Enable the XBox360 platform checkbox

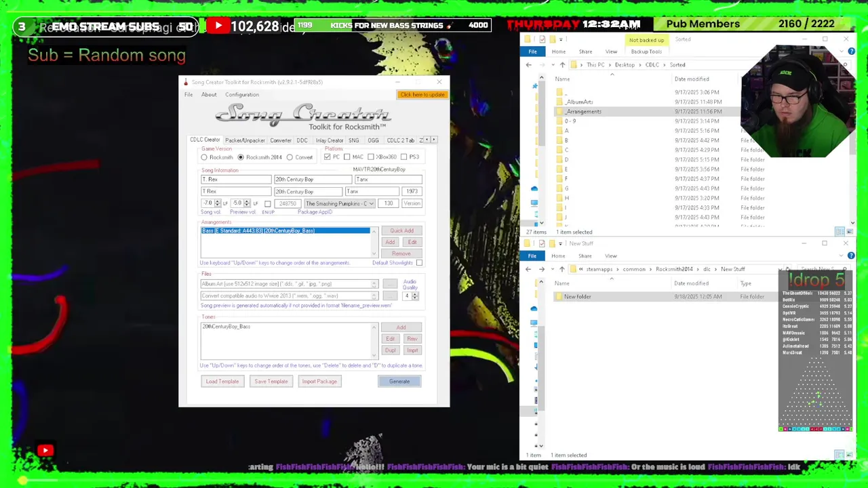[x=371, y=157]
